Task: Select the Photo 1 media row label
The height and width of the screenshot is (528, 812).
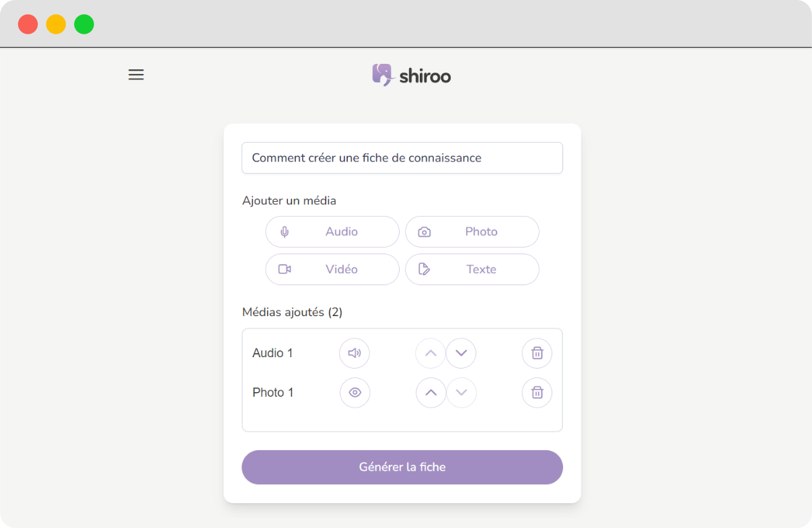Action: coord(273,393)
